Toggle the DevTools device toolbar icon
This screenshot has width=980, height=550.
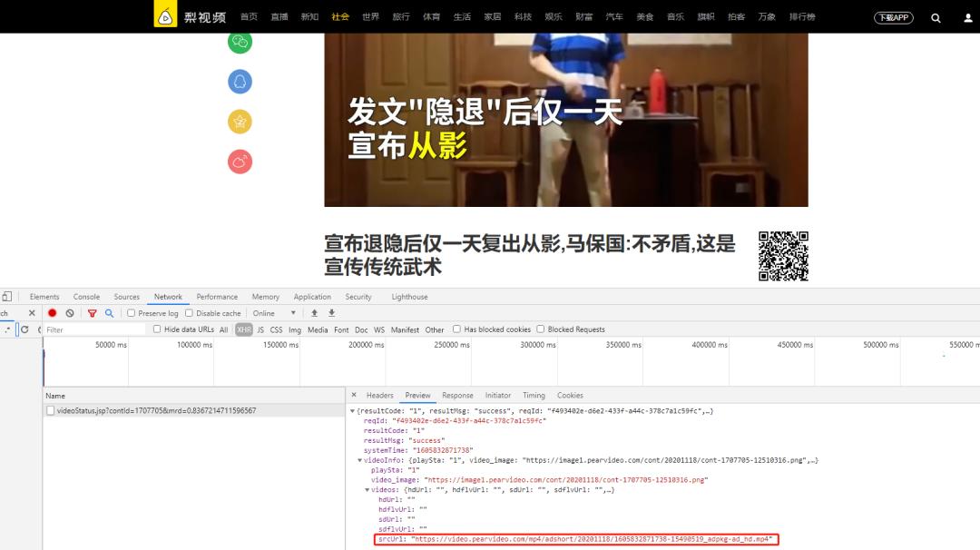[x=7, y=297]
